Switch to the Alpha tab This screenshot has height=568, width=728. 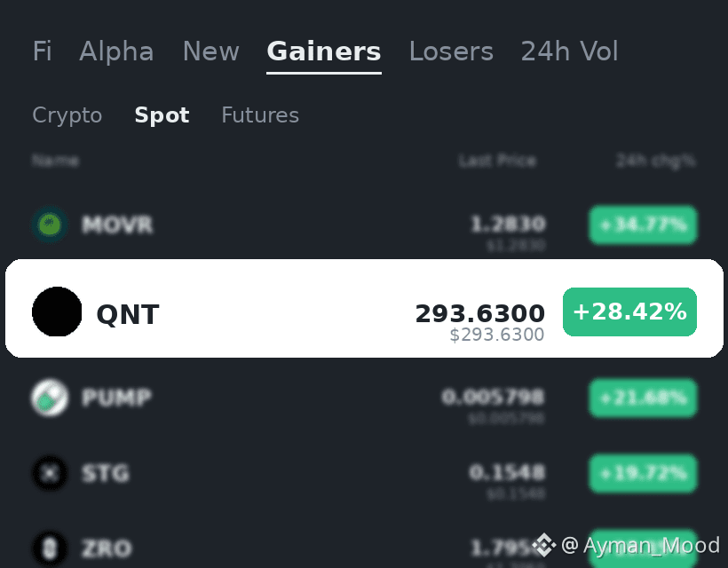pyautogui.click(x=116, y=51)
